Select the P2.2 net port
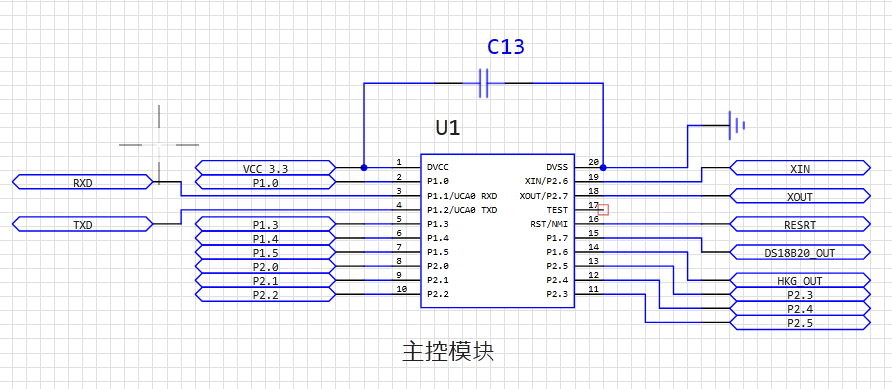This screenshot has height=389, width=892. 266,295
